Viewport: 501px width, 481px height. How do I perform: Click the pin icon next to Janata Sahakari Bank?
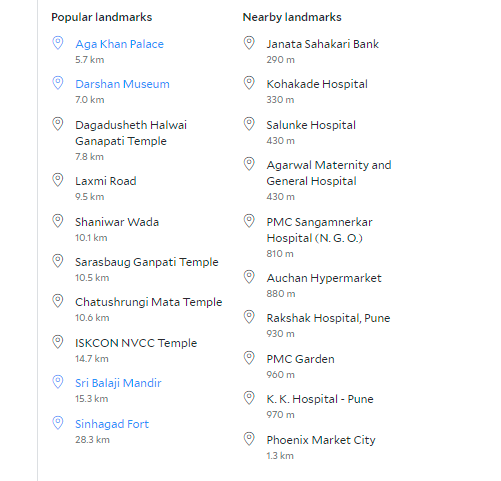point(249,43)
